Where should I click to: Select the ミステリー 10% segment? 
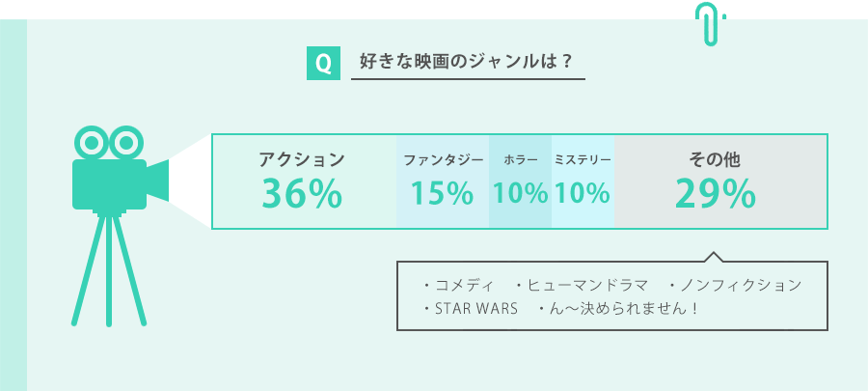583,182
